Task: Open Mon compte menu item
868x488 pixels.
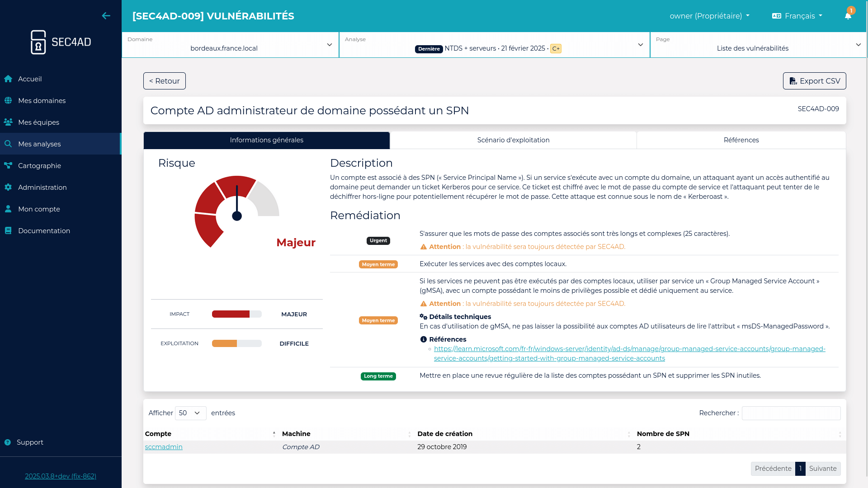Action: 61,209
